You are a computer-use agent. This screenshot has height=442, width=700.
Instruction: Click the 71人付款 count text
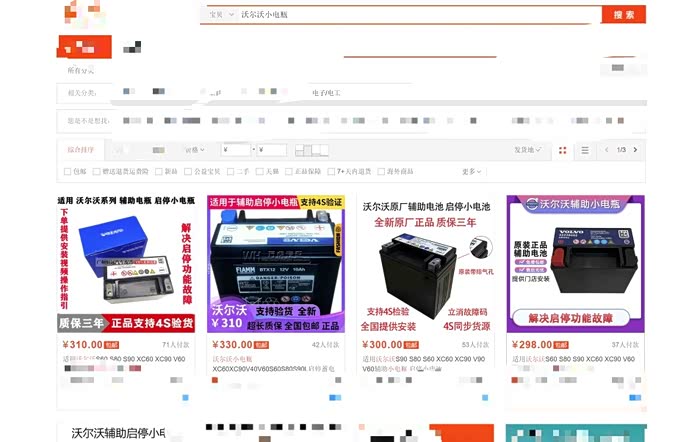coord(176,345)
